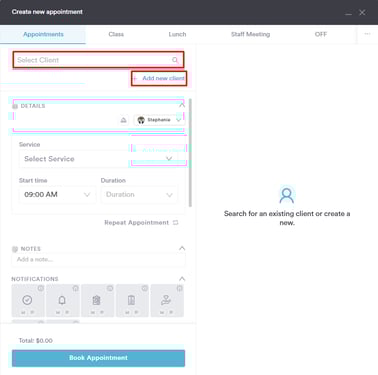The width and height of the screenshot is (378, 375).
Task: Click the bell reminder notification tile
Action: (x=62, y=300)
